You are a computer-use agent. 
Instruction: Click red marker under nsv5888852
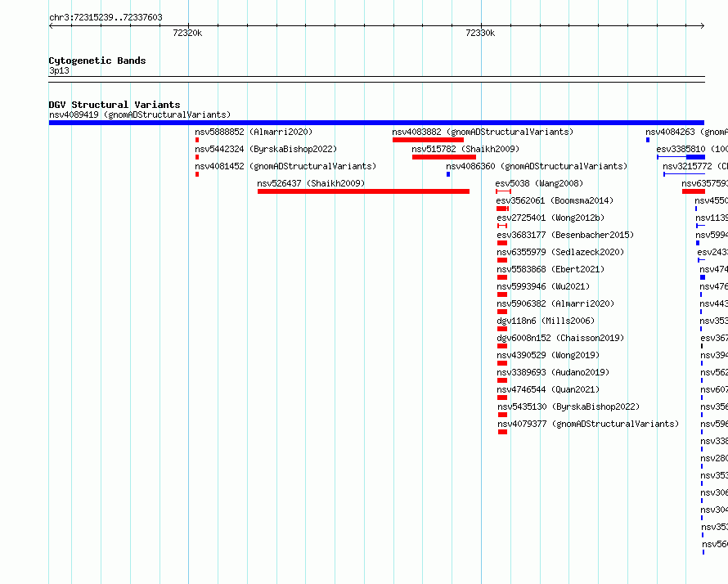(197, 140)
